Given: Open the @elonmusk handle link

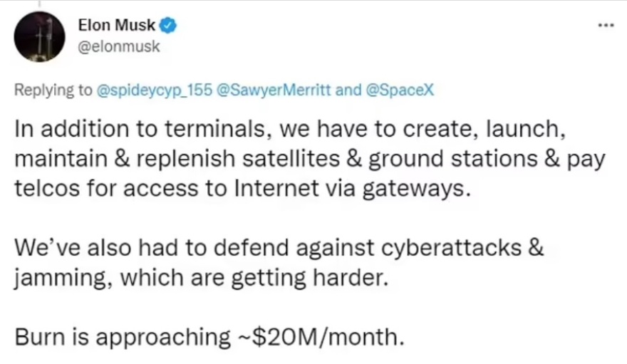Looking at the screenshot, I should [118, 47].
